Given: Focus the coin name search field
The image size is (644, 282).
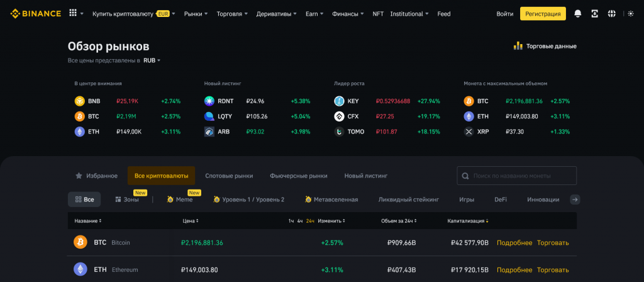Looking at the screenshot, I should [517, 176].
